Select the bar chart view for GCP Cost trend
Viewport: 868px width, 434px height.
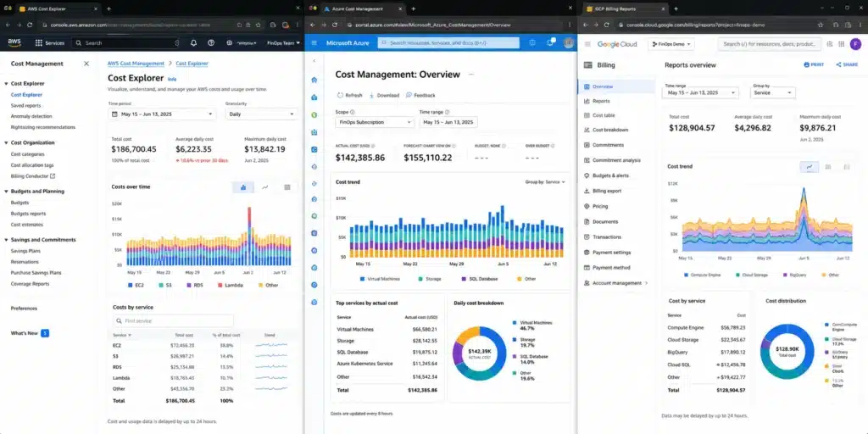pos(828,167)
